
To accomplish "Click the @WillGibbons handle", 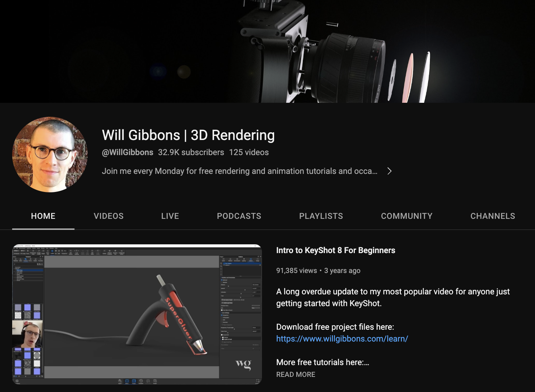I will pos(127,153).
